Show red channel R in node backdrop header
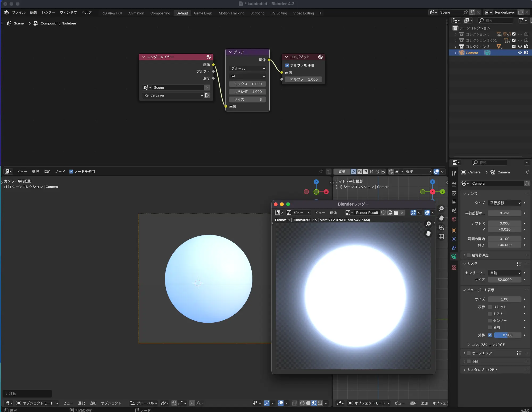This screenshot has height=412, width=532. [371, 172]
